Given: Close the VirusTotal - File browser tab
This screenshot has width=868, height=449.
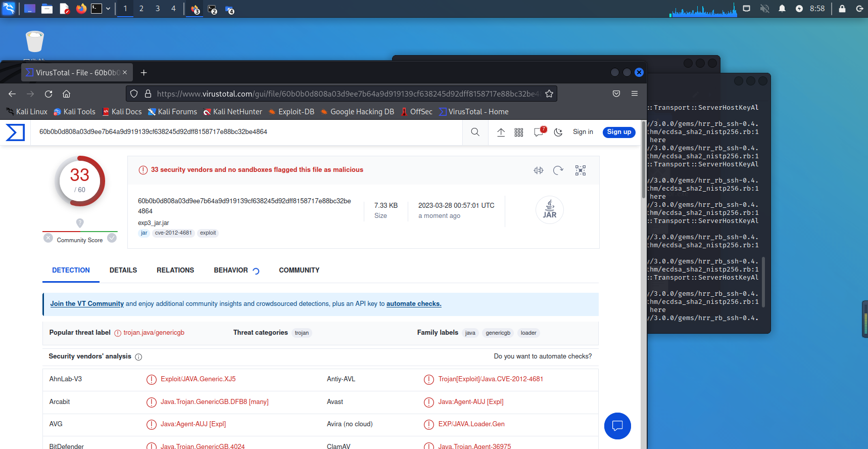Looking at the screenshot, I should [125, 73].
